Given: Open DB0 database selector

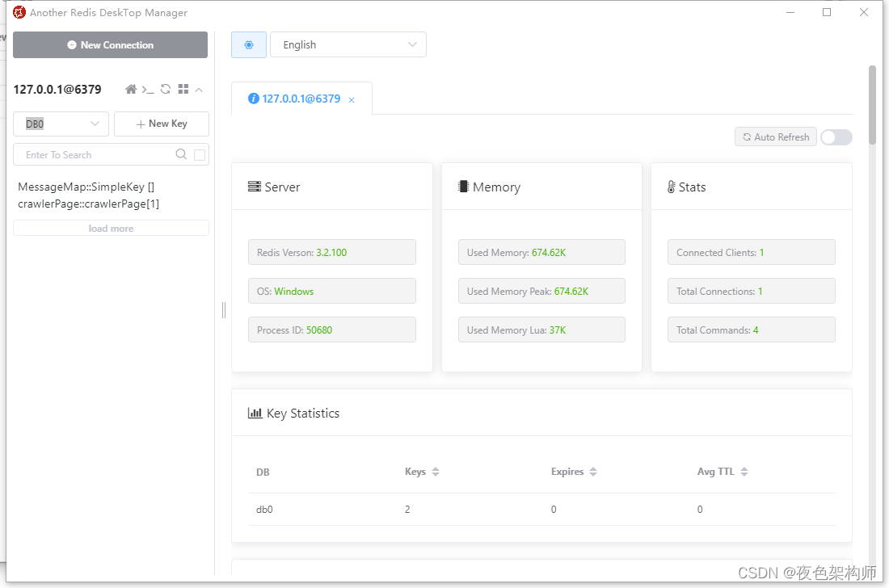Looking at the screenshot, I should [61, 124].
